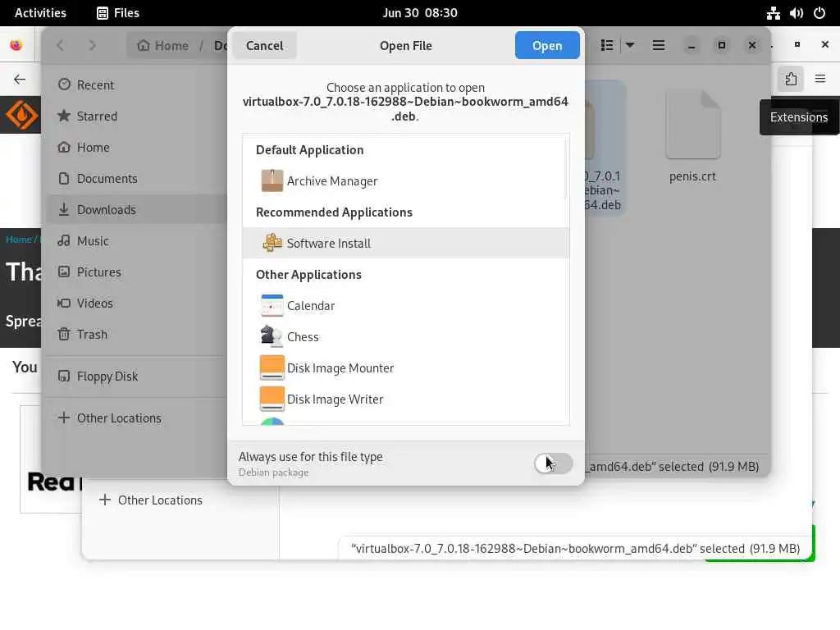Select Calendar in Other Applications
The height and width of the screenshot is (630, 840).
click(405, 305)
